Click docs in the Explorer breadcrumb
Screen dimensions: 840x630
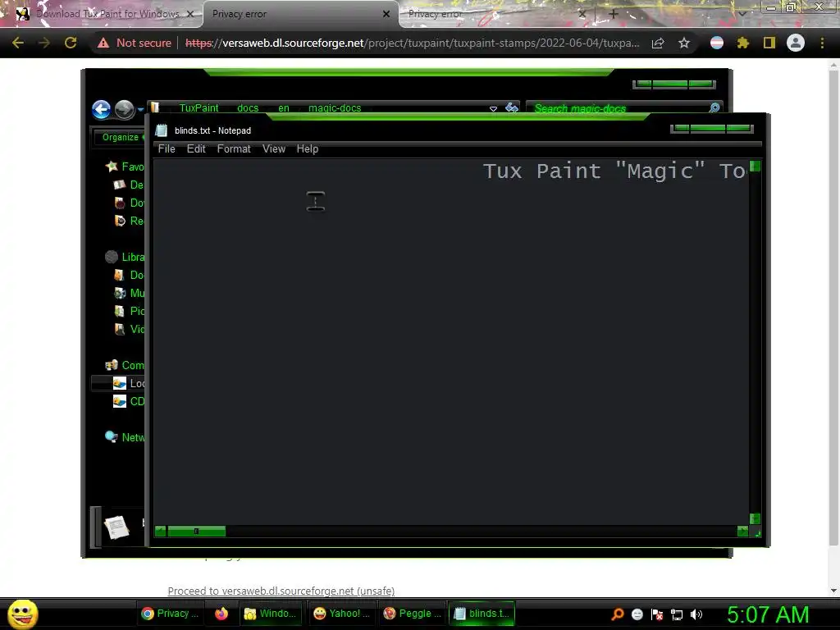248,107
